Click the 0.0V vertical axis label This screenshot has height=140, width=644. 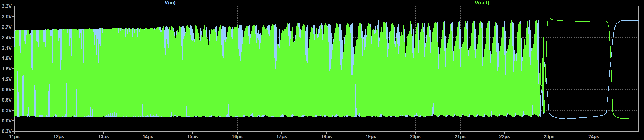click(x=7, y=121)
